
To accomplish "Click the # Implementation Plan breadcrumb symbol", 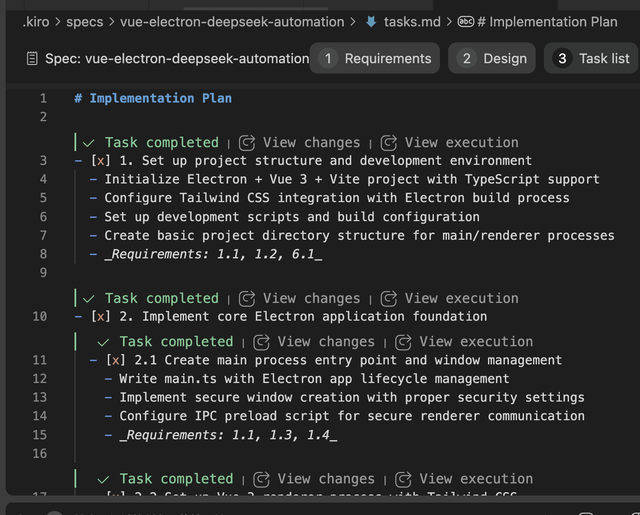I will 547,22.
